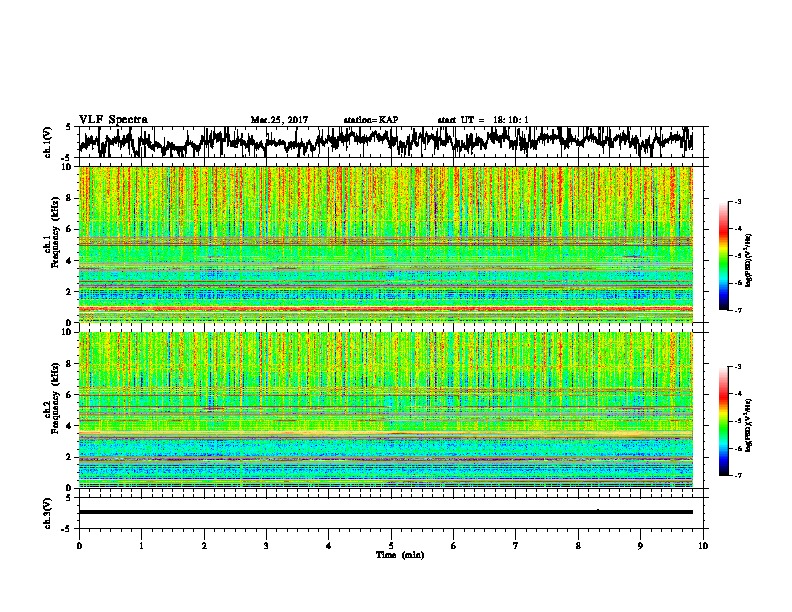Screen dimensions: 792x612
Task: Click the "-3" label on ch.1 color bar
Action: pos(737,201)
